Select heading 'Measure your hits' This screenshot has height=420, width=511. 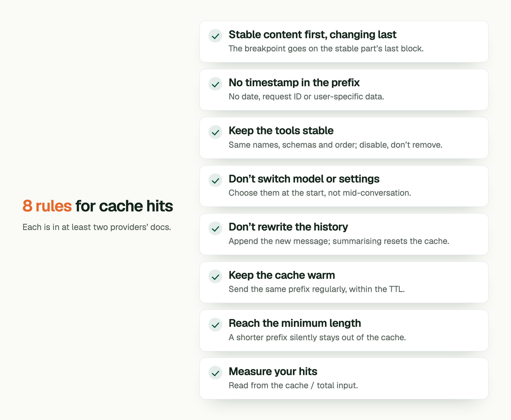tap(273, 371)
